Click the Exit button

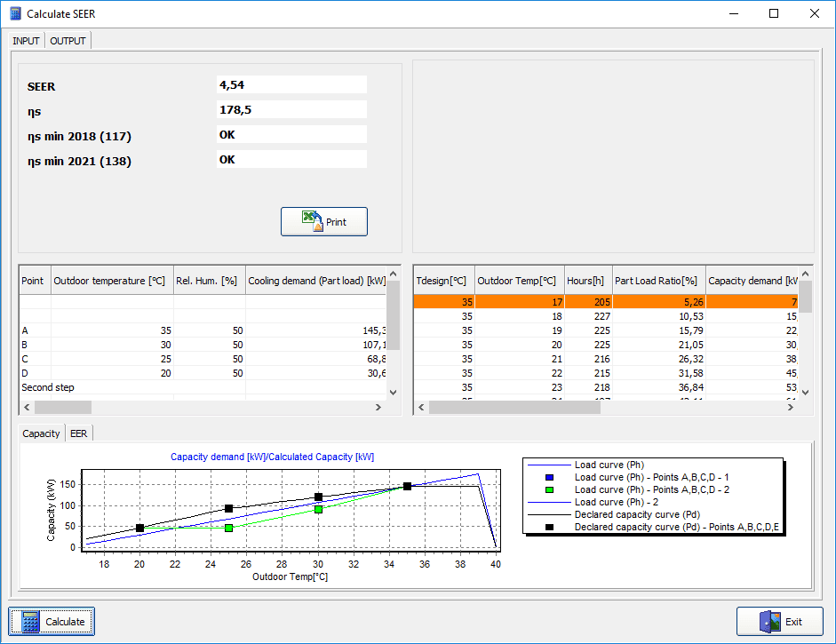point(779,621)
